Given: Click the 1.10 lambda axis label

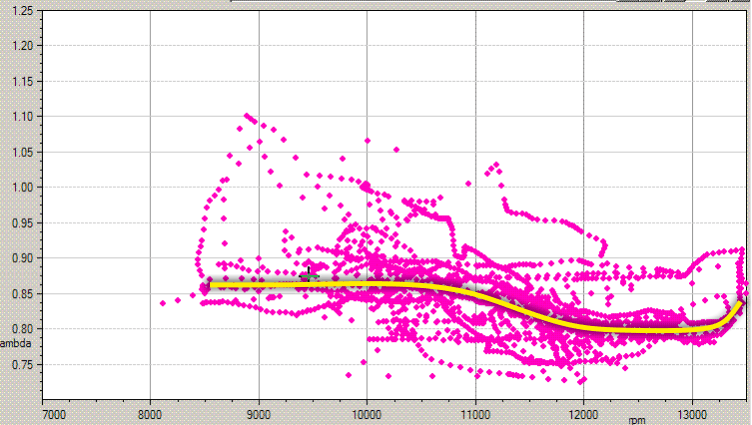Looking at the screenshot, I should tap(23, 117).
